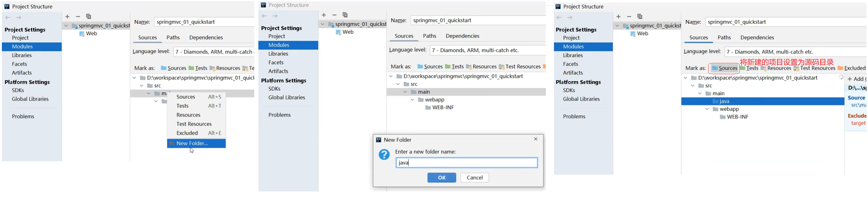The image size is (868, 198).
Task: Click the question mark icon in New Folder dialog
Action: 384,155
